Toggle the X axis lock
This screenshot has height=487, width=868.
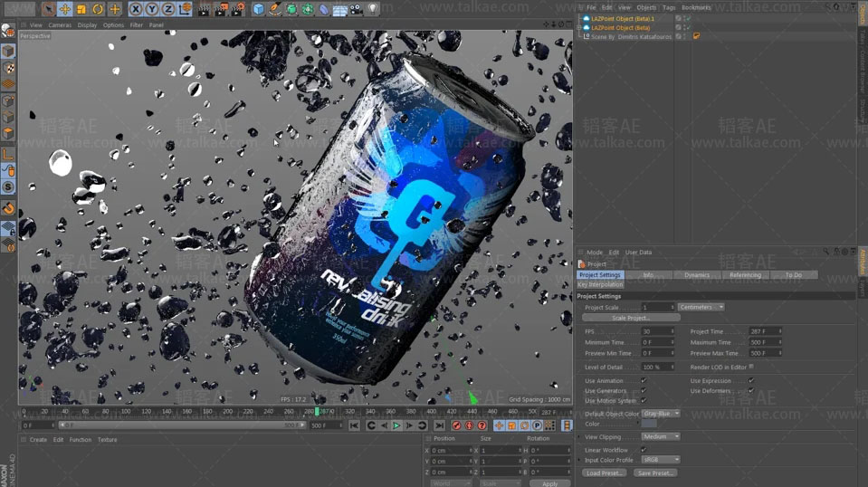point(135,9)
